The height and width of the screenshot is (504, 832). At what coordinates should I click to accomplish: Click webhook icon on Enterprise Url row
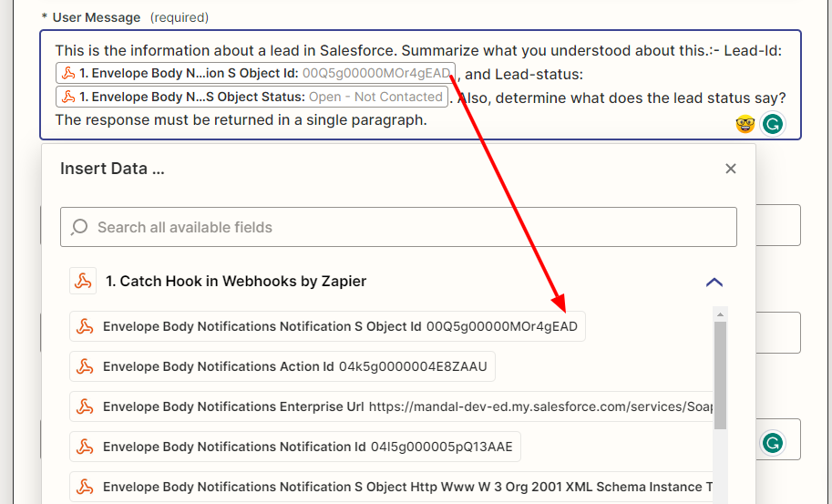point(86,406)
